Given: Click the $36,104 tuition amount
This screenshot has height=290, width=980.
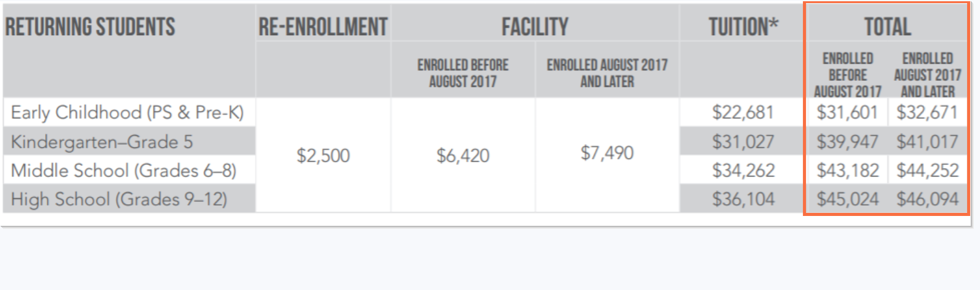Looking at the screenshot, I should (743, 199).
